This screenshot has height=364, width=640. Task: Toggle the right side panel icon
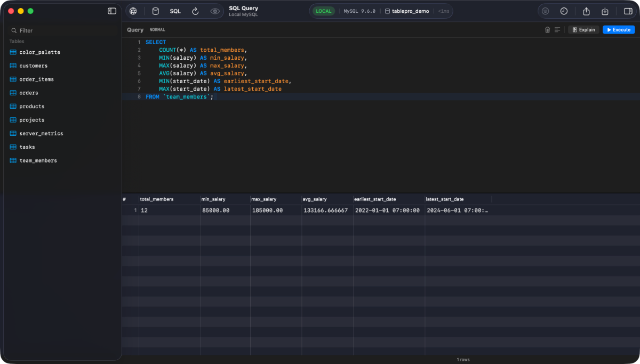628,11
